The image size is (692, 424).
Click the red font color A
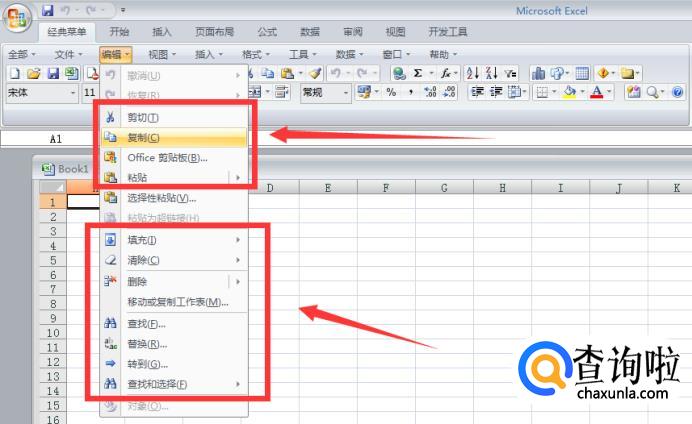click(x=597, y=92)
